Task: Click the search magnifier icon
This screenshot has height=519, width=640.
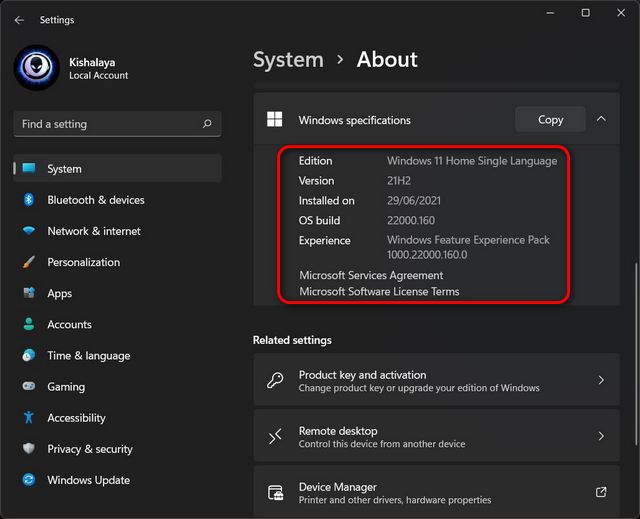Action: 207,123
